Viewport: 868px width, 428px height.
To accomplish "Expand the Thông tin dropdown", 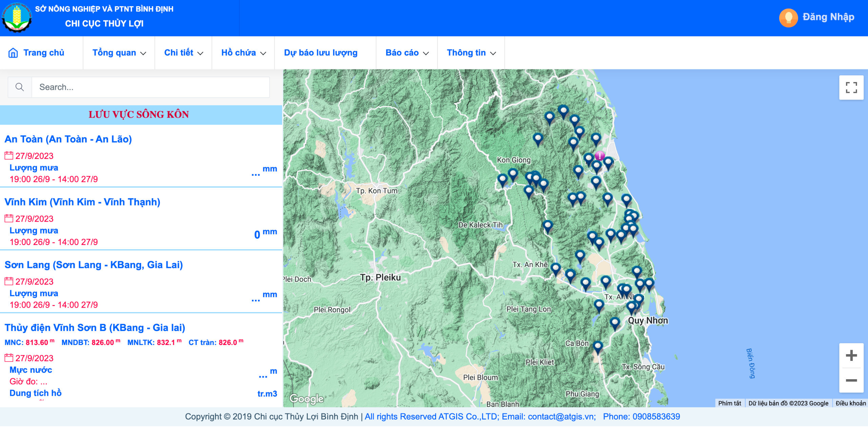I will click(471, 53).
